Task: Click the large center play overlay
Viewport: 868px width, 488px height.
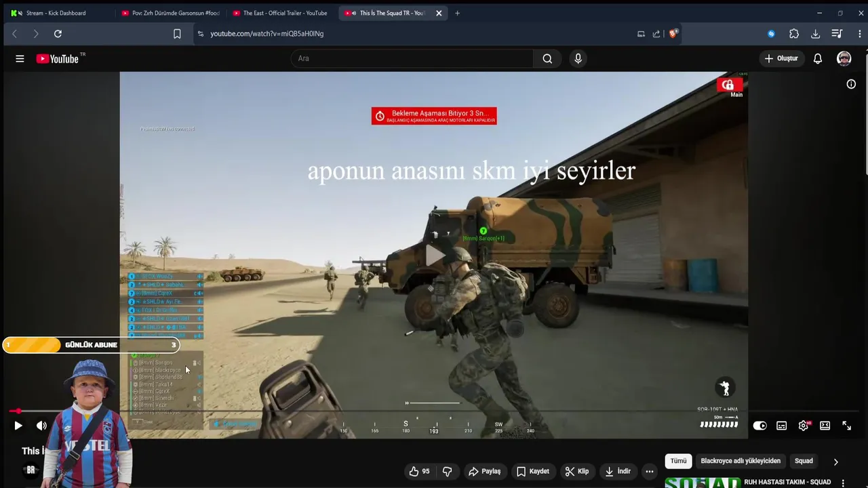Action: [434, 255]
